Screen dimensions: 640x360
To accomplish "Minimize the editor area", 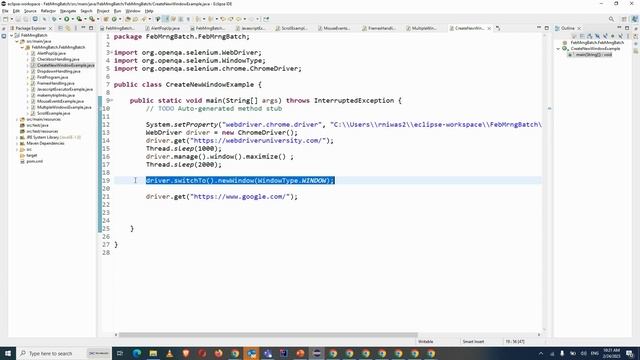I will (539, 28).
